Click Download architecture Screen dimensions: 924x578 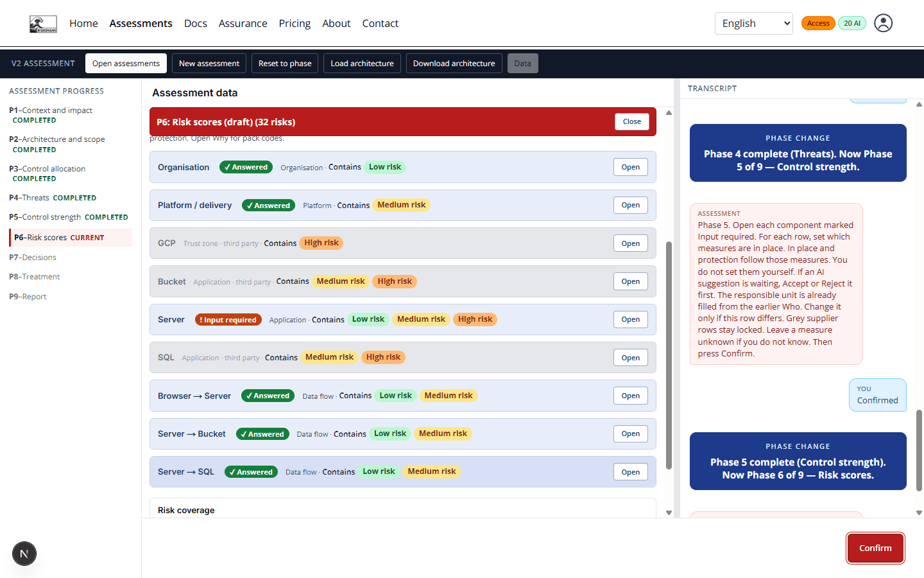click(454, 64)
